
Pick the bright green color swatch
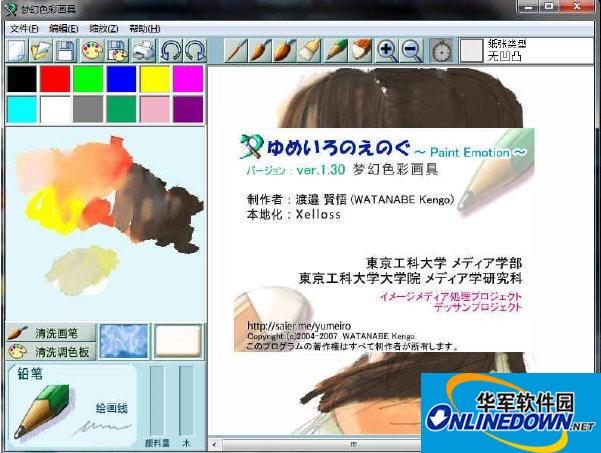pyautogui.click(x=88, y=79)
